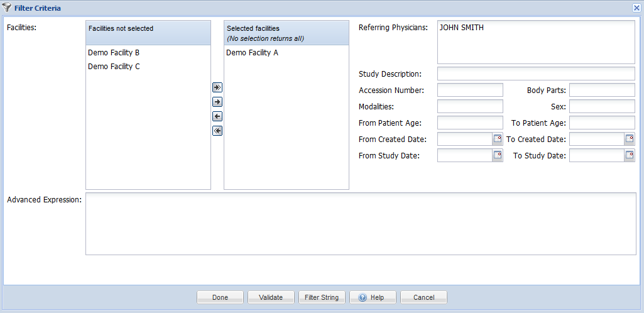
Task: Focus the Study Description input field
Action: (x=536, y=74)
